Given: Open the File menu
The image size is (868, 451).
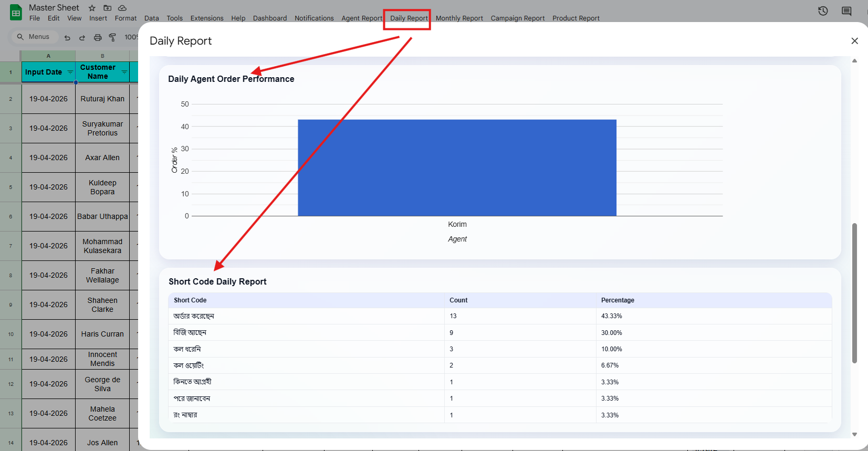Looking at the screenshot, I should coord(35,18).
